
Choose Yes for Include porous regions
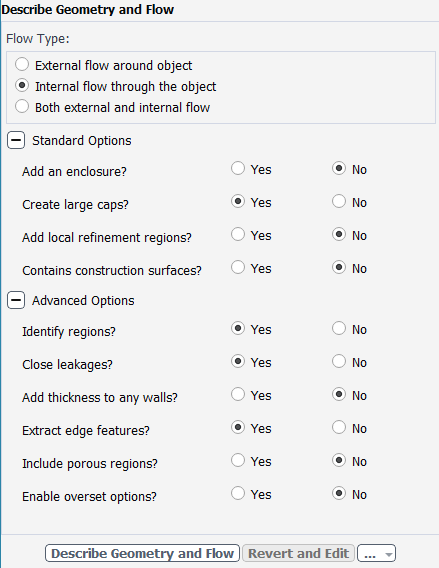point(238,460)
